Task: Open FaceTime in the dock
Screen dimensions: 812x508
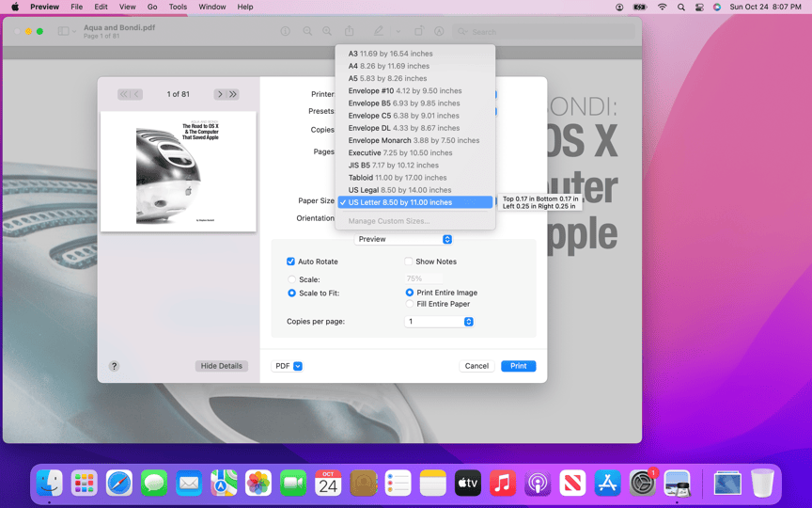Action: pos(293,484)
